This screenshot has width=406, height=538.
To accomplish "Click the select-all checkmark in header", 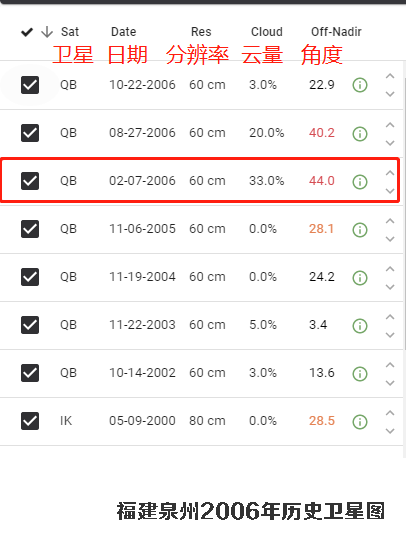I will click(27, 32).
